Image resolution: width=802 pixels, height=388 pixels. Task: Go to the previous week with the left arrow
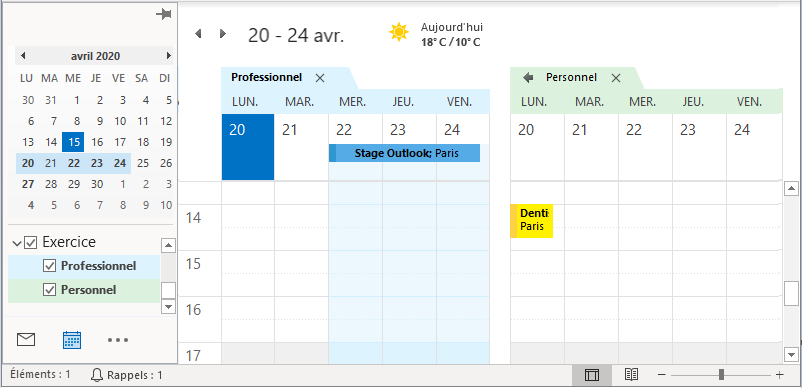(x=198, y=34)
